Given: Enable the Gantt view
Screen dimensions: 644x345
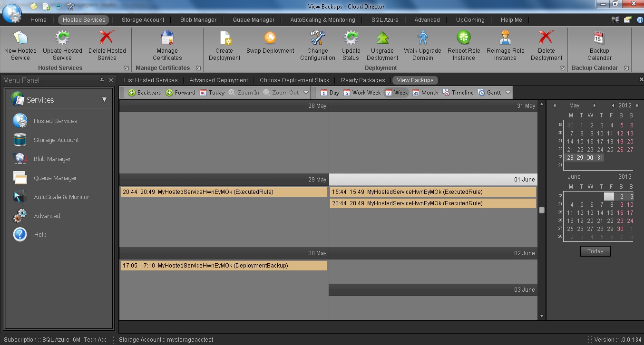Looking at the screenshot, I should point(489,93).
